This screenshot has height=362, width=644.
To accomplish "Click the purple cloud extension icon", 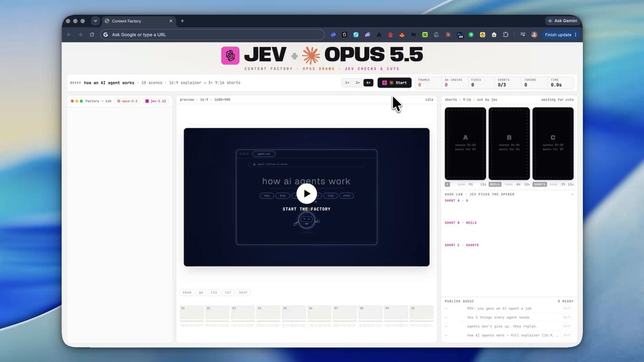I will click(x=368, y=34).
